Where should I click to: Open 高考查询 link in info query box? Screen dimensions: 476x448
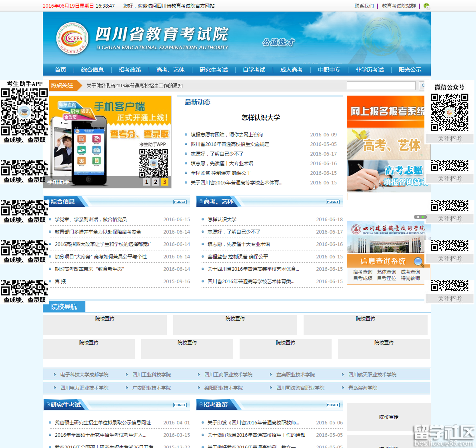pos(362,272)
